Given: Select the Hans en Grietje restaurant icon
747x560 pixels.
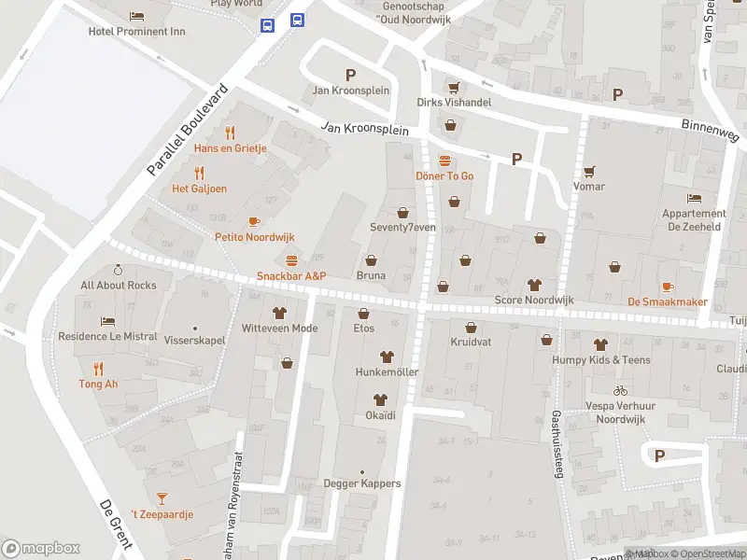Looking at the screenshot, I should click(x=230, y=133).
